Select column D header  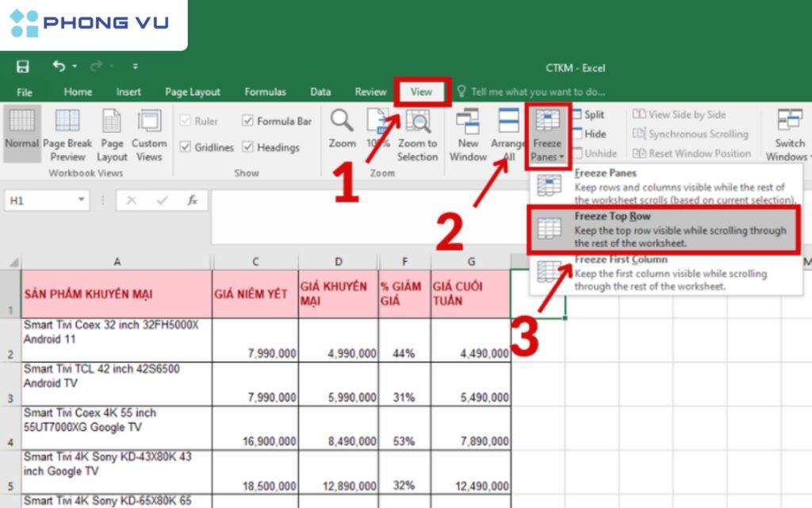[x=339, y=262]
